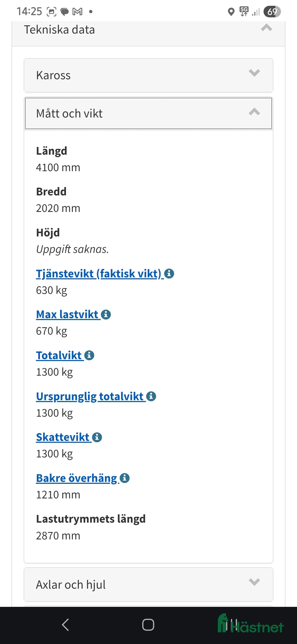This screenshot has height=644, width=297.
Task: Open the Tjänstevikt (faktisk vikt) link
Action: [98, 274]
